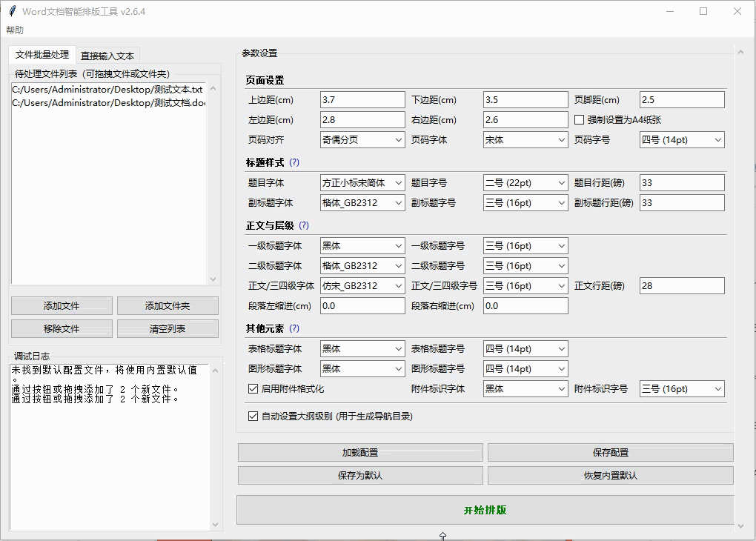Image resolution: width=756 pixels, height=541 pixels.
Task: Click 题目行距 input field
Action: pyautogui.click(x=682, y=183)
